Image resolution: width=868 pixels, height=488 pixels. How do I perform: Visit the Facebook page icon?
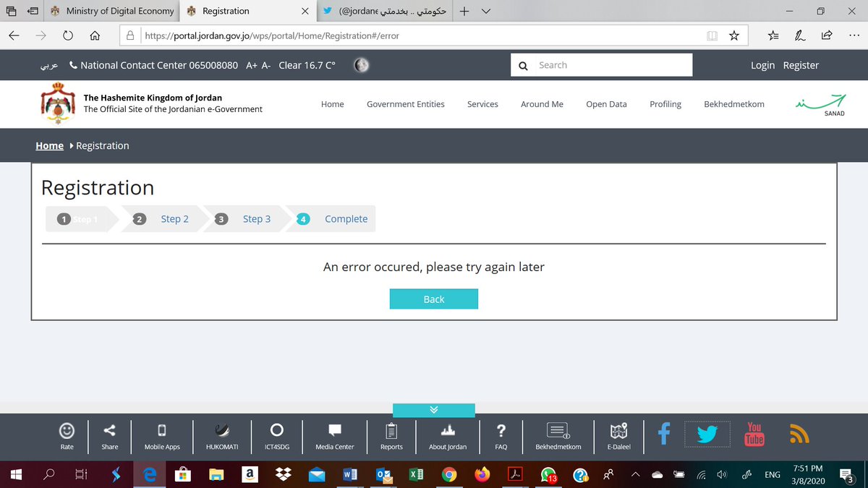pyautogui.click(x=664, y=434)
